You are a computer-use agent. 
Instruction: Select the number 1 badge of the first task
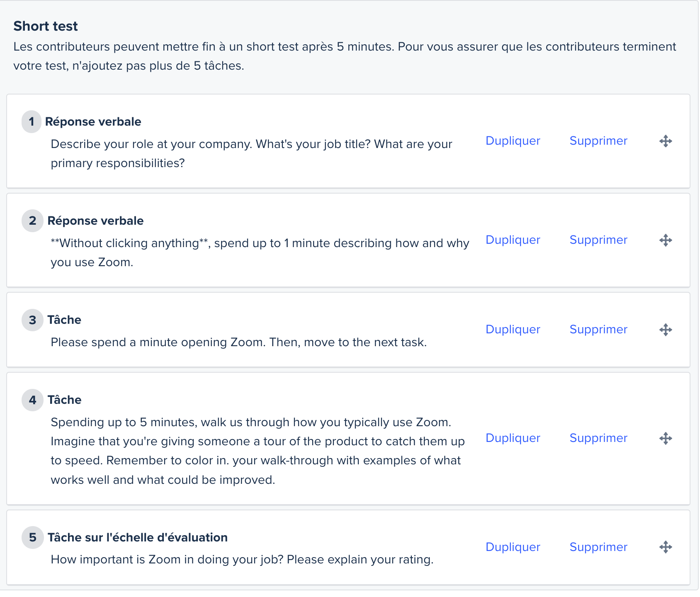[32, 122]
